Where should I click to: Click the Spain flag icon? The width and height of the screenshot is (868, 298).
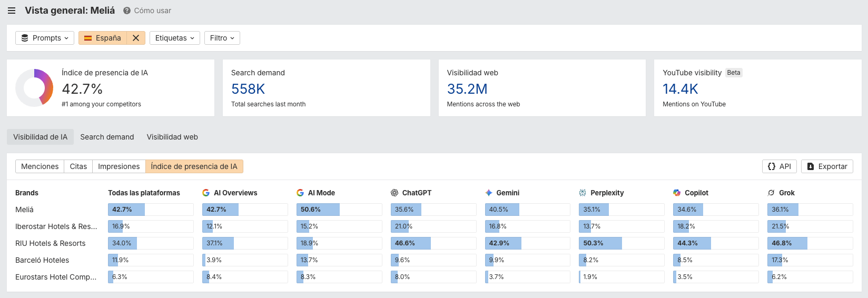tap(88, 38)
